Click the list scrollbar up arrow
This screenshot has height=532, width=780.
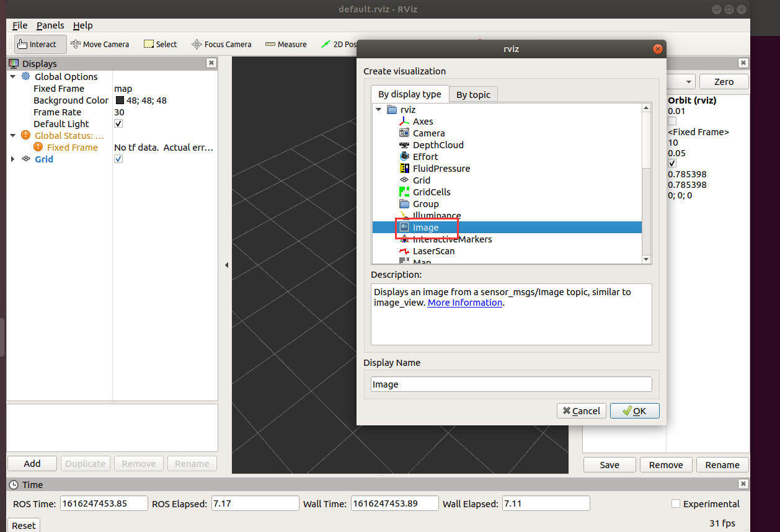(646, 108)
